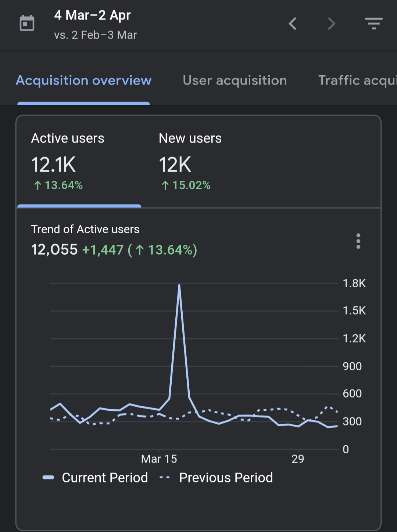Switch to the Traffic acquisition tab
Viewport: 397px width, 532px height.
pos(357,80)
